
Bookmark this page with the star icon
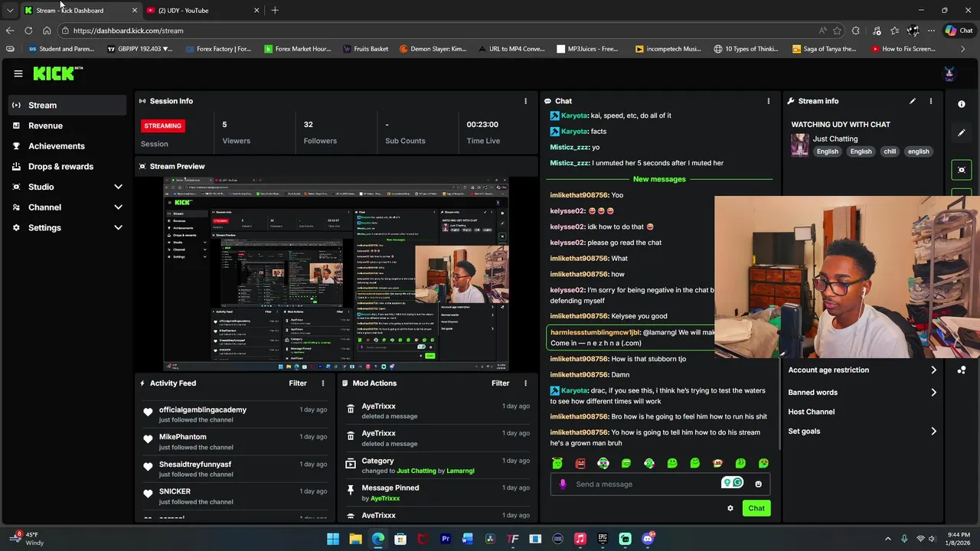[x=837, y=31]
